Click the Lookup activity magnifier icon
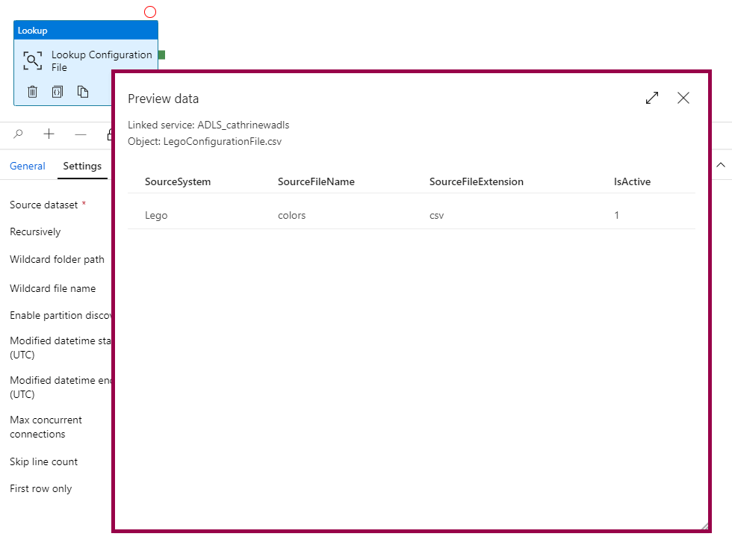Image resolution: width=732 pixels, height=560 pixels. pyautogui.click(x=32, y=61)
